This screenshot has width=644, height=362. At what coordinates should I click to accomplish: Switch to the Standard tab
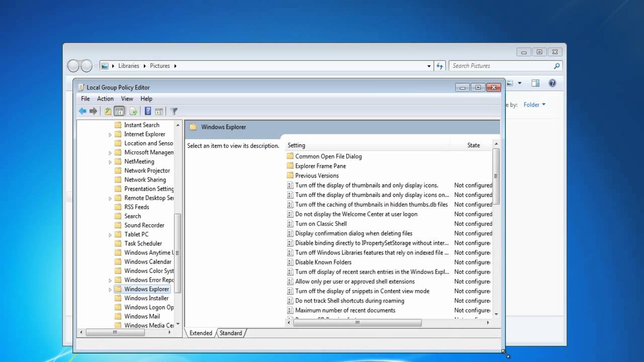click(x=231, y=333)
